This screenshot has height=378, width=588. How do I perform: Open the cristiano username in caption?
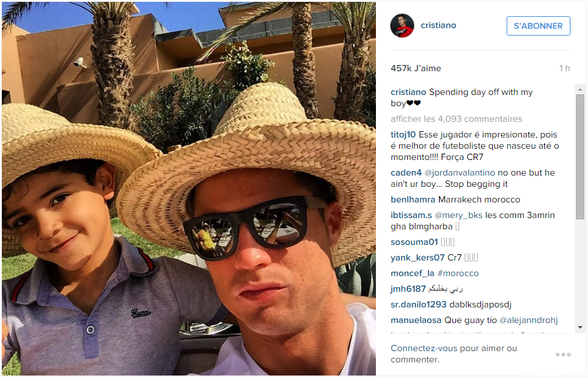[408, 92]
